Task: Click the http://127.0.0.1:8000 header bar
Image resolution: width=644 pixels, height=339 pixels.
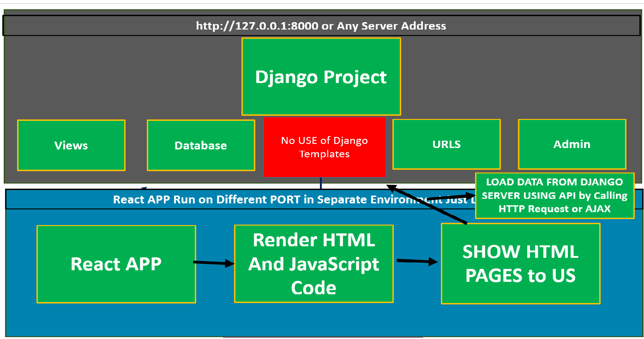Action: point(322,25)
